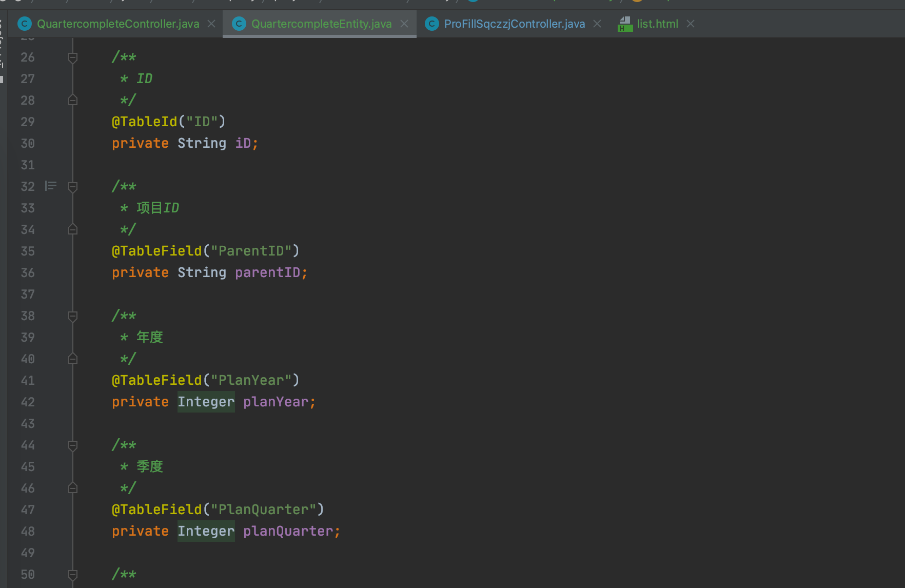Close the QuartercompleteController.java tab
905x588 pixels.
(x=211, y=24)
